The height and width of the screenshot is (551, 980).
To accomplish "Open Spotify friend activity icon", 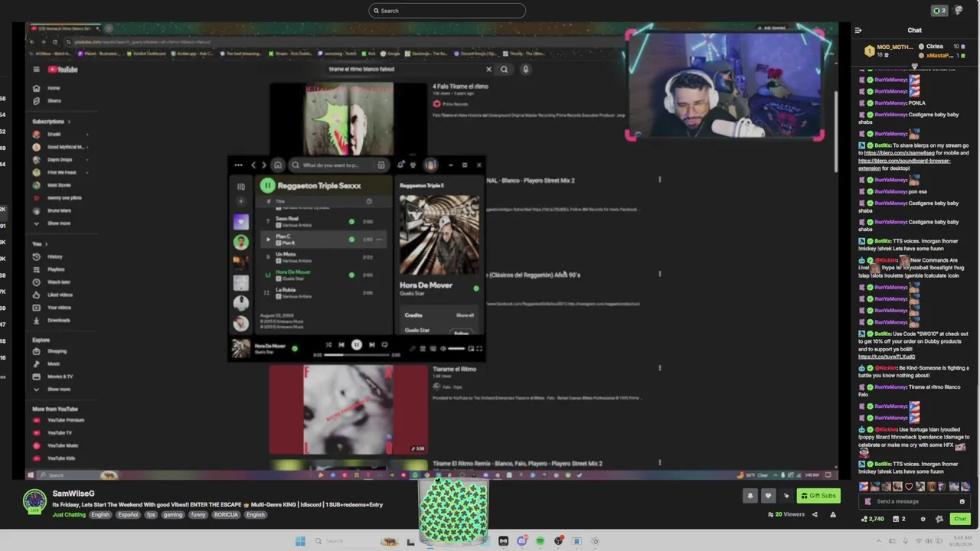I will tap(413, 165).
